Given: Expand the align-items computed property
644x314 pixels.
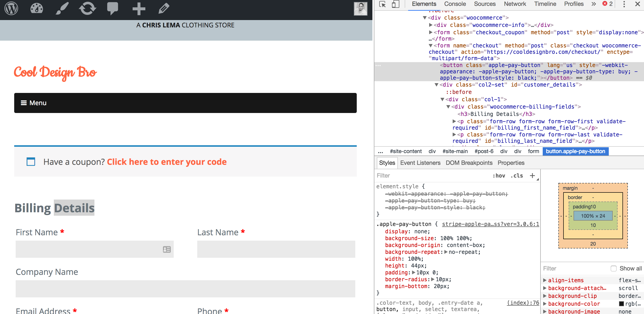Looking at the screenshot, I should [x=545, y=280].
